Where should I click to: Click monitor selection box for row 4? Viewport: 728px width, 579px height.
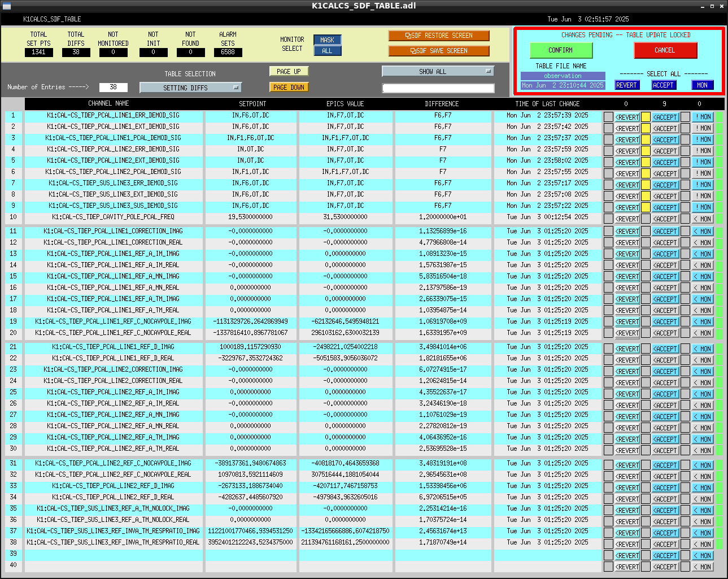[685, 151]
